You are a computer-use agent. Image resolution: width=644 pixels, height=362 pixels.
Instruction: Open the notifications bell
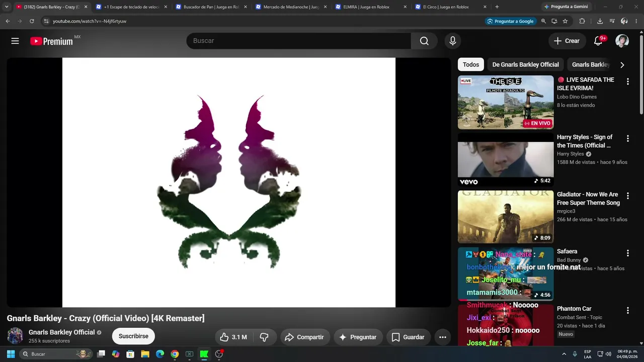pos(598,41)
